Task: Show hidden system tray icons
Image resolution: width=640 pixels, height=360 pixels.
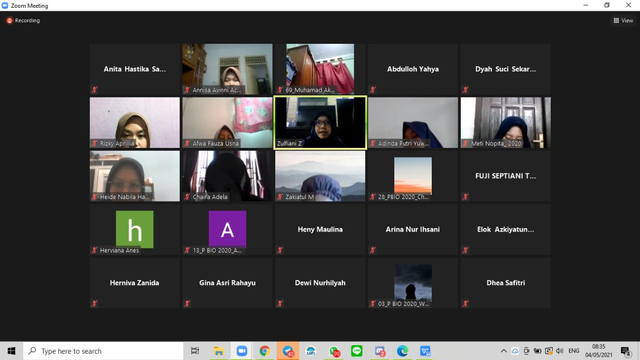Action: (504, 351)
